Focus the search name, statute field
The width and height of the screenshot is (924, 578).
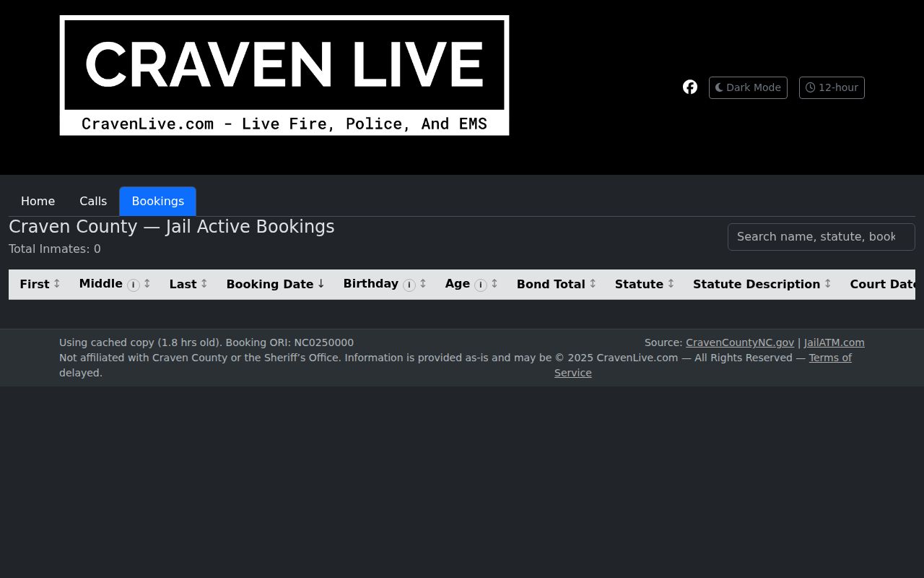tap(821, 237)
